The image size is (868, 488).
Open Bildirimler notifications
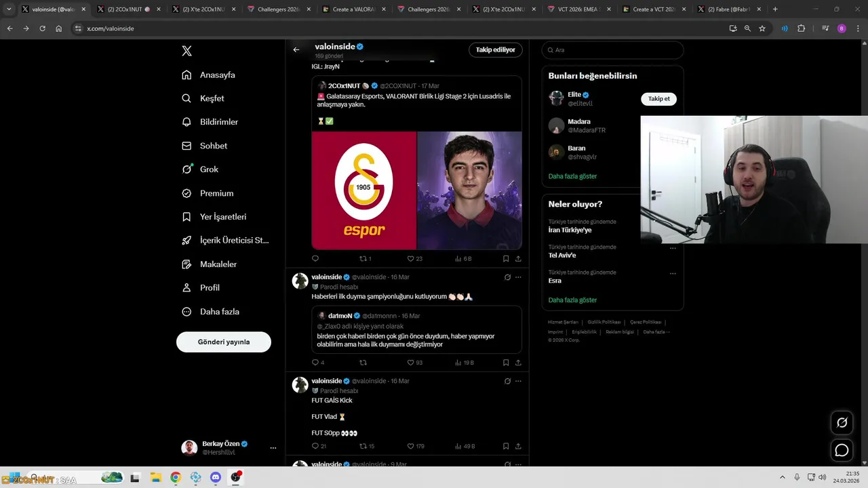(x=210, y=122)
